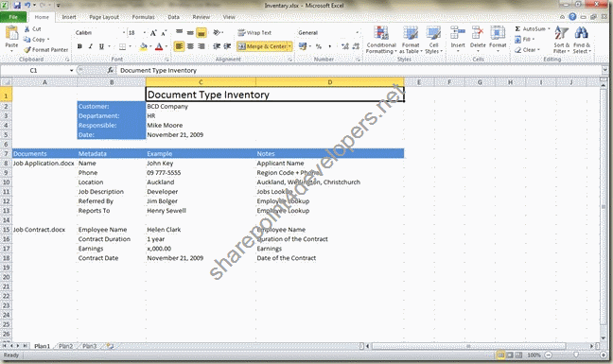Click the Paste icon

click(11, 34)
